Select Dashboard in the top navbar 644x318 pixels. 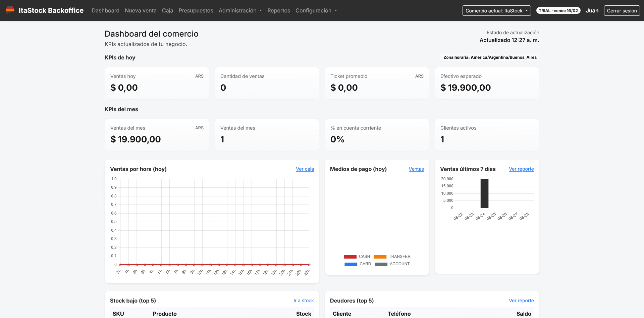coord(106,10)
